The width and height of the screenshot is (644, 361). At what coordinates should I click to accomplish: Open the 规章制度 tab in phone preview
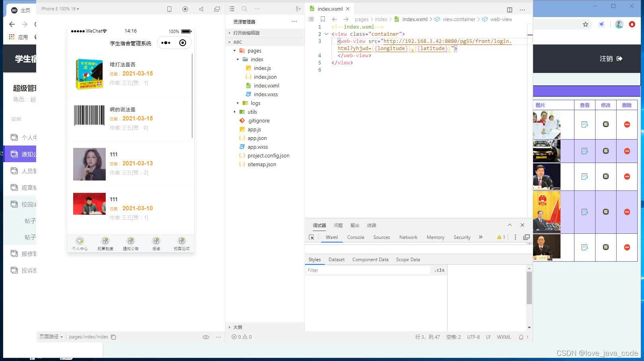click(105, 244)
